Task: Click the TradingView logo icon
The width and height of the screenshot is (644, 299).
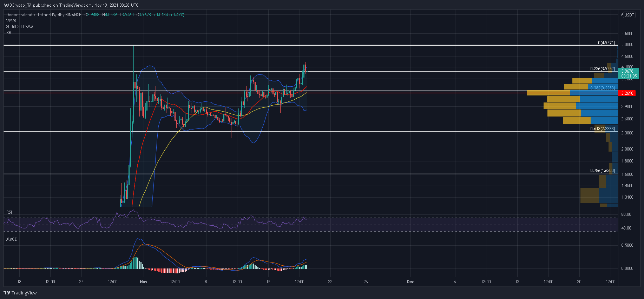Action: [x=7, y=293]
